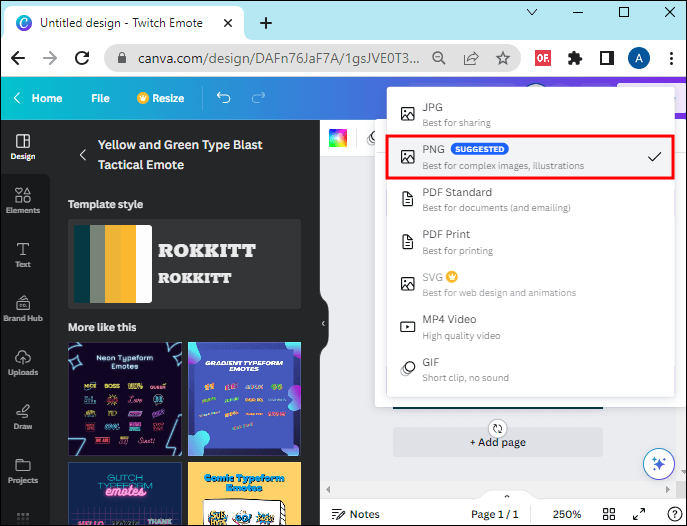Open zoom level 250% control
687x526 pixels.
click(567, 514)
